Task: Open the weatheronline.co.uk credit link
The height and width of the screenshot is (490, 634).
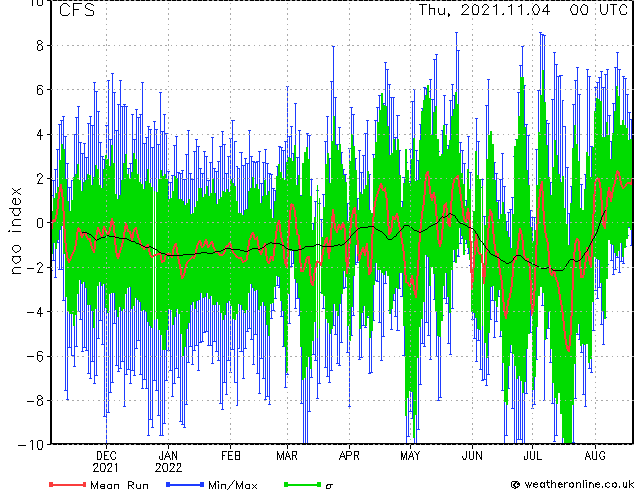Action: (x=572, y=484)
